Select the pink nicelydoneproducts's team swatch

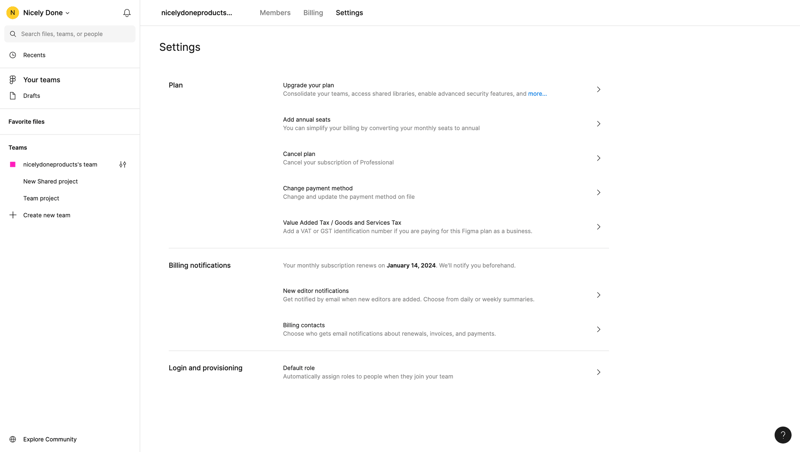(13, 165)
